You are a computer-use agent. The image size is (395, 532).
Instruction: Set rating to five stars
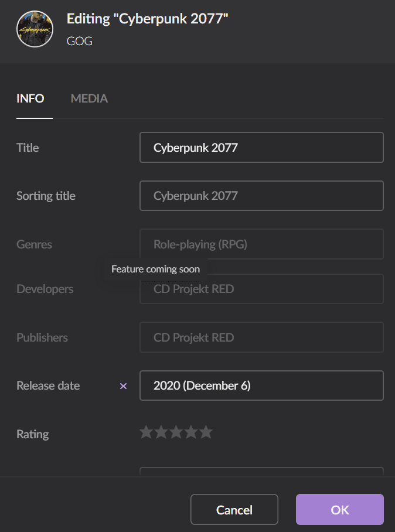[206, 432]
